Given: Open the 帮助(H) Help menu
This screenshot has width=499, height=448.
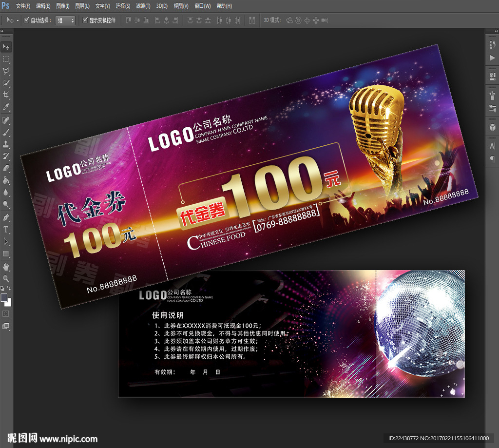Looking at the screenshot, I should [x=224, y=6].
